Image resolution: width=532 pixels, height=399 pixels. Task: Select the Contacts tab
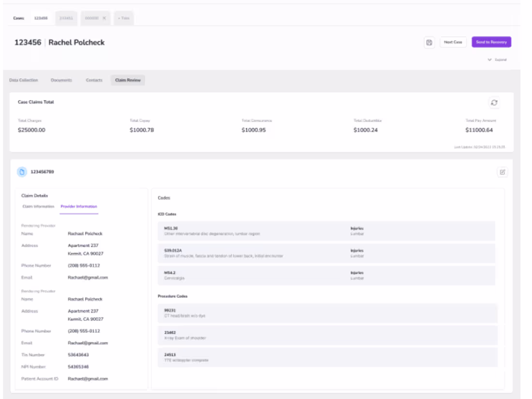94,80
